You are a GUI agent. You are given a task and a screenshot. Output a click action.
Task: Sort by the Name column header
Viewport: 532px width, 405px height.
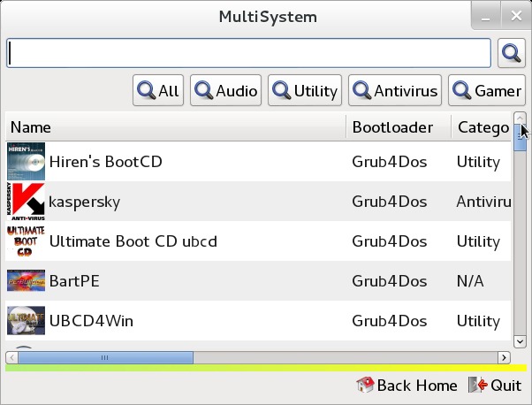[x=176, y=127]
